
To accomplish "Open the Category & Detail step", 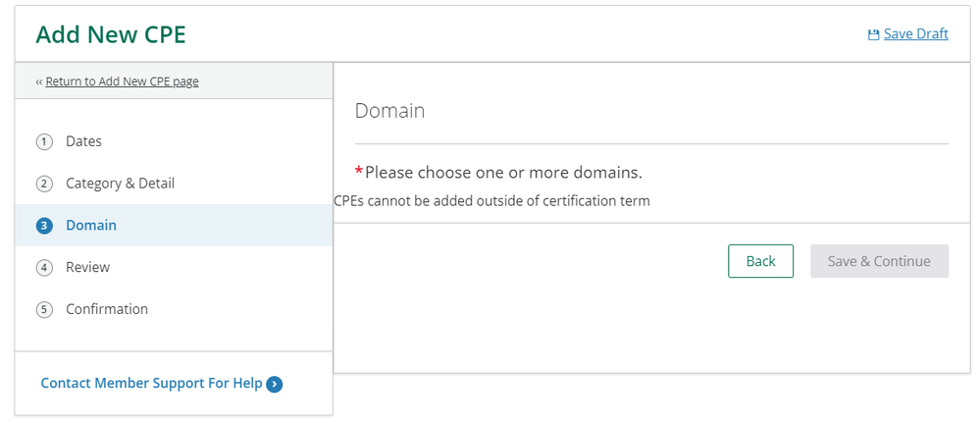I will [120, 184].
